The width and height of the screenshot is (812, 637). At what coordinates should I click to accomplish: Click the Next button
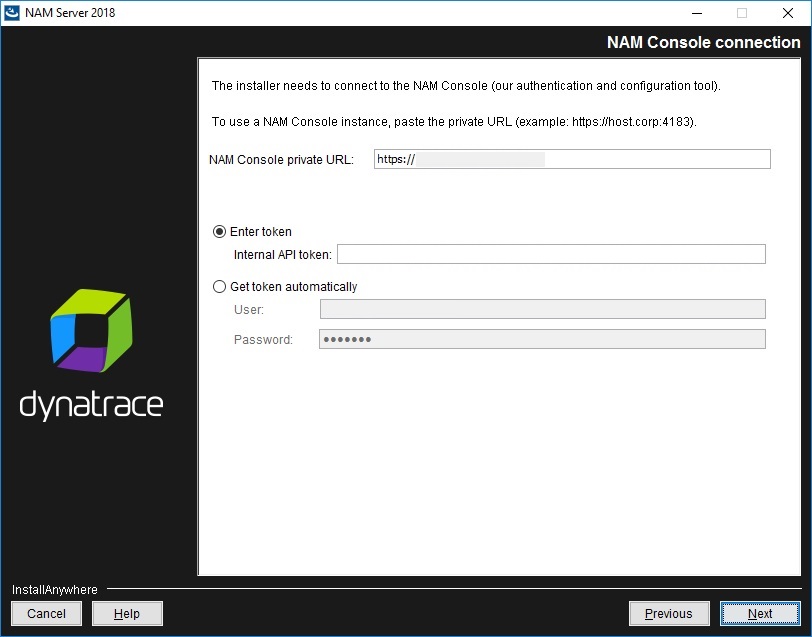point(760,614)
